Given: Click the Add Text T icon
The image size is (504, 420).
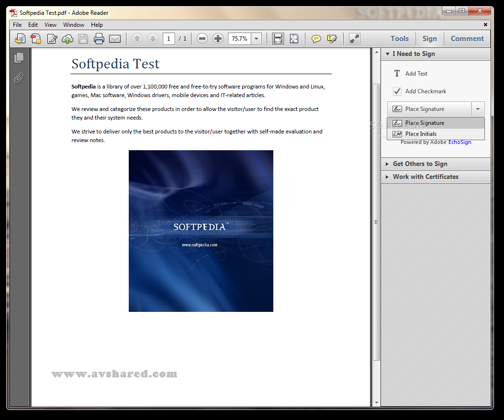Looking at the screenshot, I should [x=397, y=74].
